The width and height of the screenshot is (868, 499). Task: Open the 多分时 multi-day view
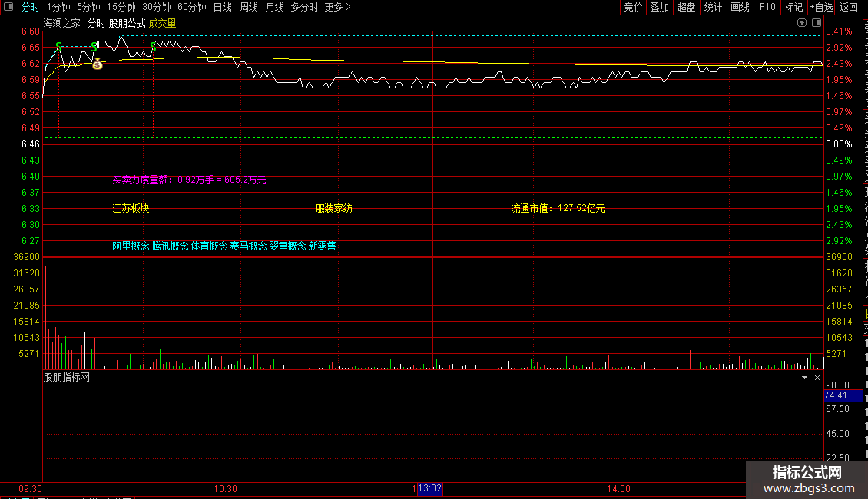point(304,7)
